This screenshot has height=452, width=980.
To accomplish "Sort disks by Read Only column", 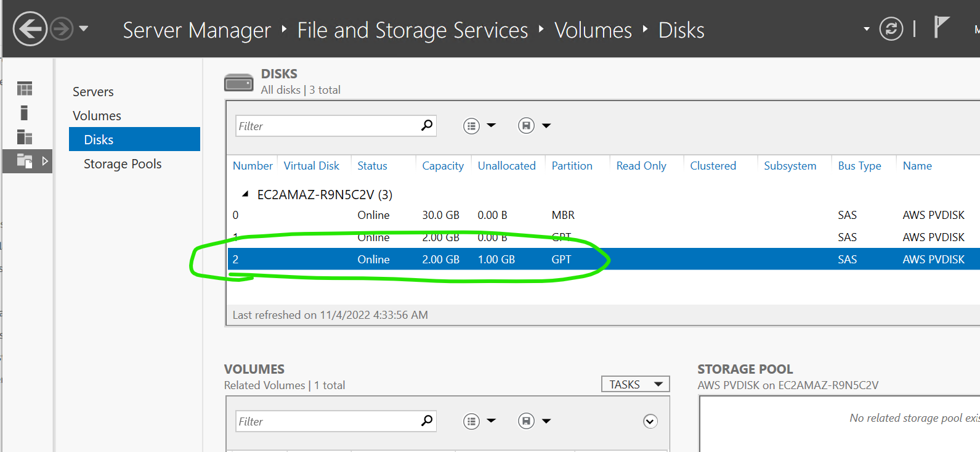I will tap(641, 166).
